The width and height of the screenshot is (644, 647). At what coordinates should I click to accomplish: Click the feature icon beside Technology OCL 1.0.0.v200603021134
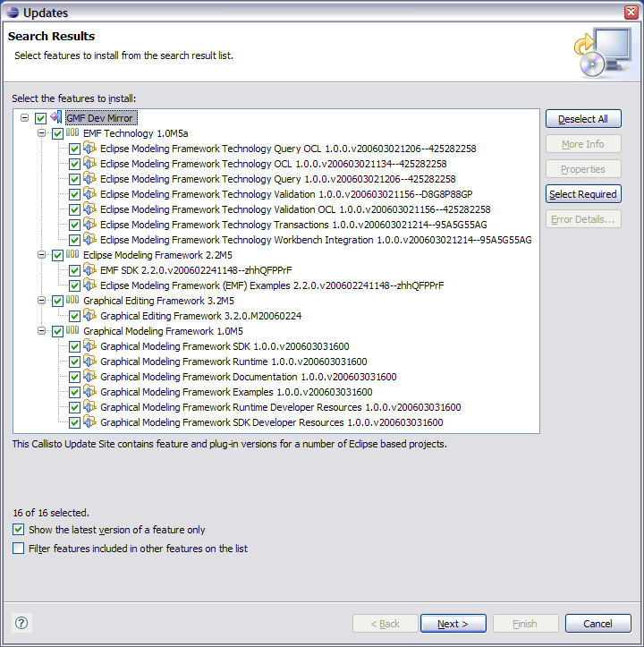(x=90, y=164)
